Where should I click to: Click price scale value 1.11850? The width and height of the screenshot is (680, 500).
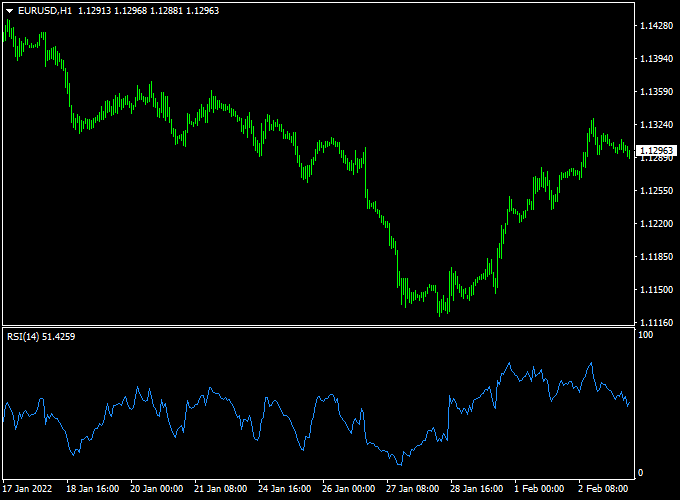657,256
